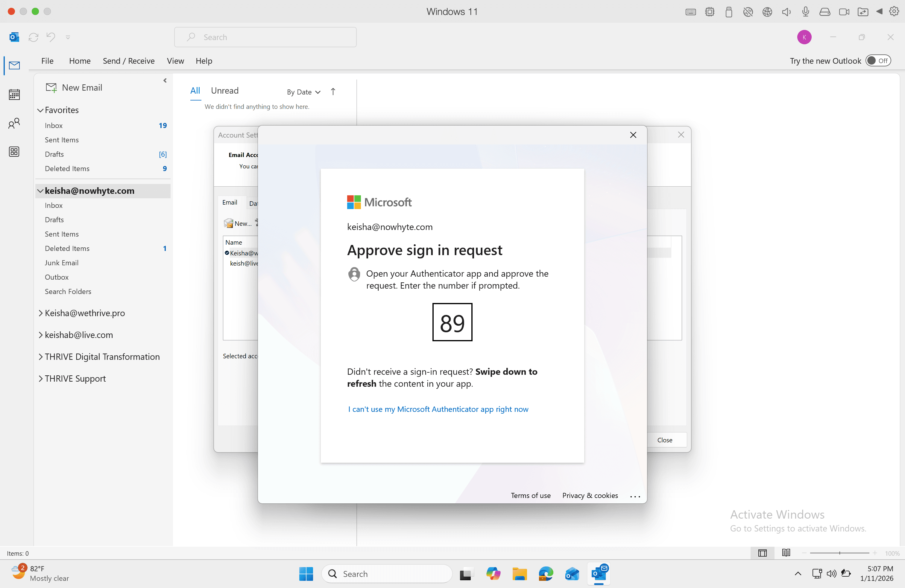The image size is (905, 588).
Task: Open the Calendar view in the sidebar
Action: (x=14, y=94)
